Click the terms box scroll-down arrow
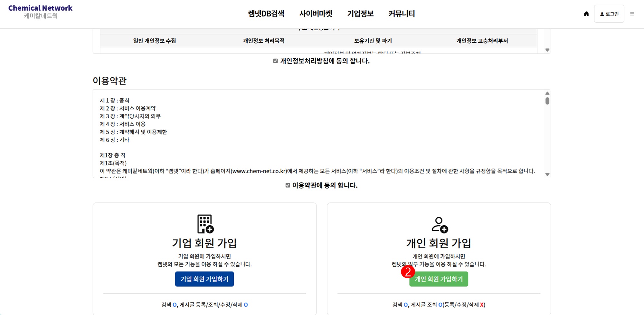644x315 pixels. point(547,174)
